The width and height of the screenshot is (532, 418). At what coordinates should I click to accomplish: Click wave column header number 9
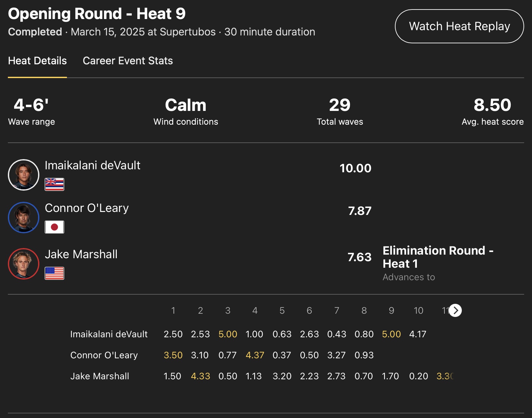391,310
